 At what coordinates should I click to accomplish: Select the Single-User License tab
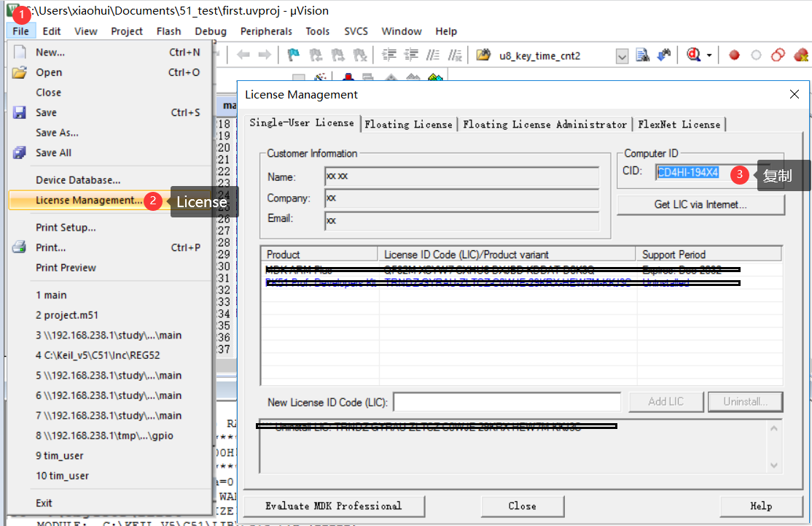coord(302,123)
